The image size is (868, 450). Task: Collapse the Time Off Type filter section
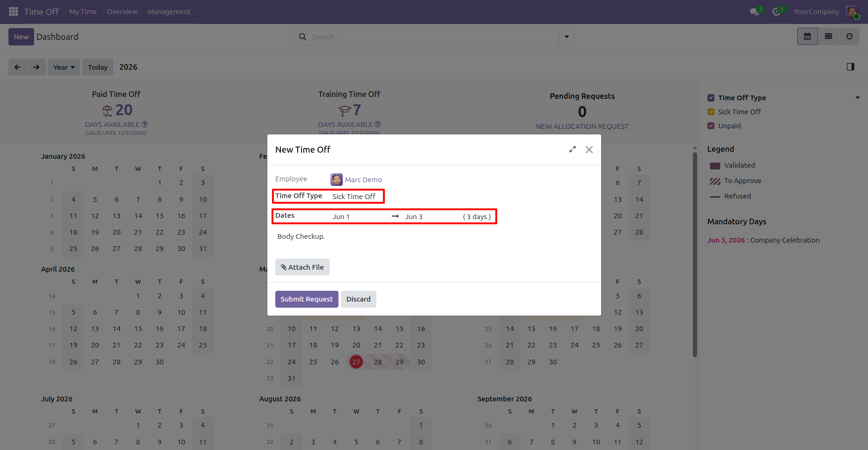858,98
